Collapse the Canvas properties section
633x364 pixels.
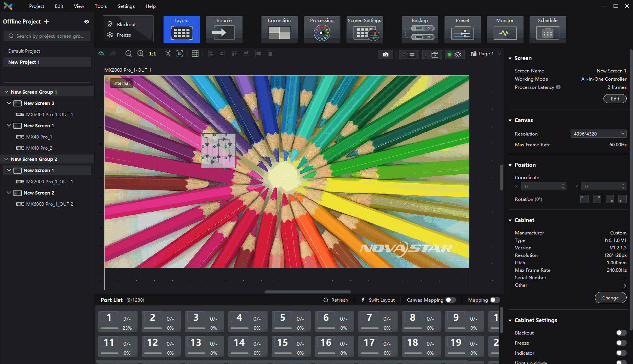510,120
